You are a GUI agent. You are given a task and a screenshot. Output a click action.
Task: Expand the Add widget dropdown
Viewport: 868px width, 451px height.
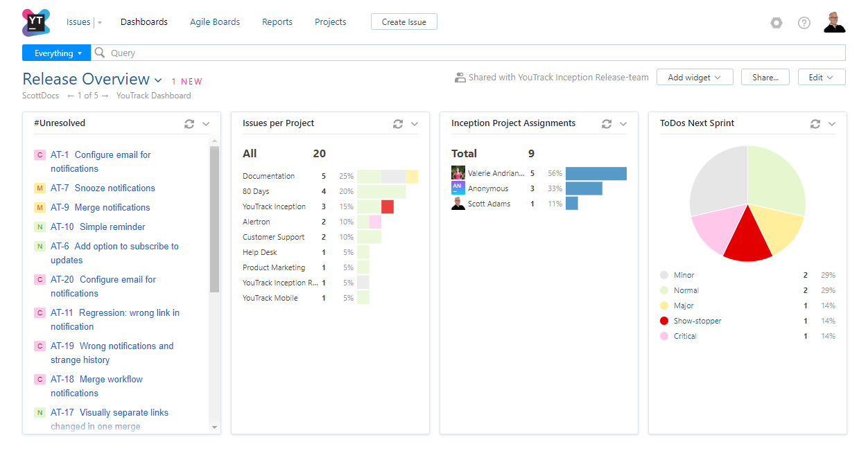point(695,78)
